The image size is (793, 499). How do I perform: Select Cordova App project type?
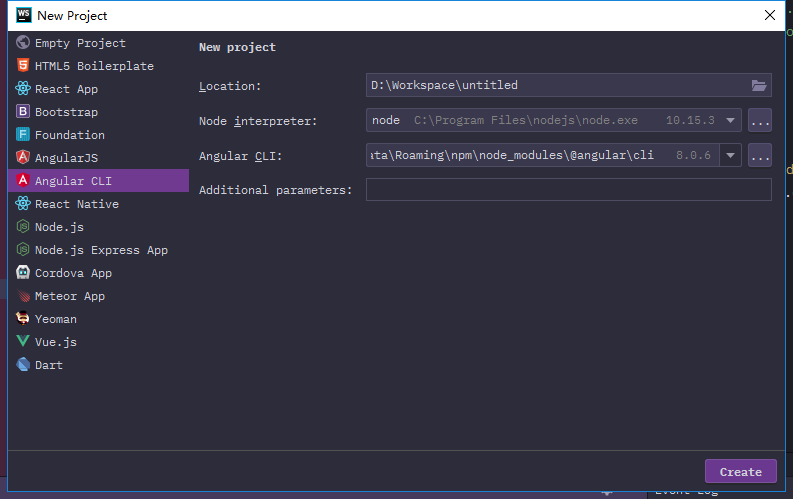[x=99, y=273]
